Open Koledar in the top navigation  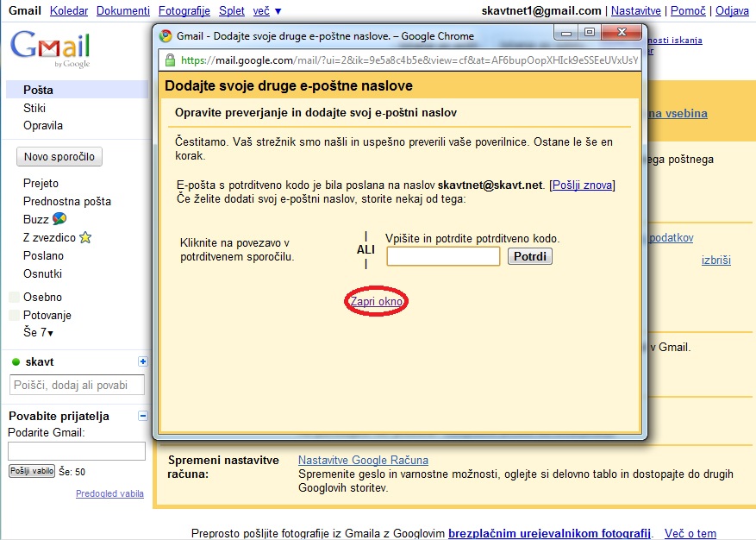click(x=69, y=10)
